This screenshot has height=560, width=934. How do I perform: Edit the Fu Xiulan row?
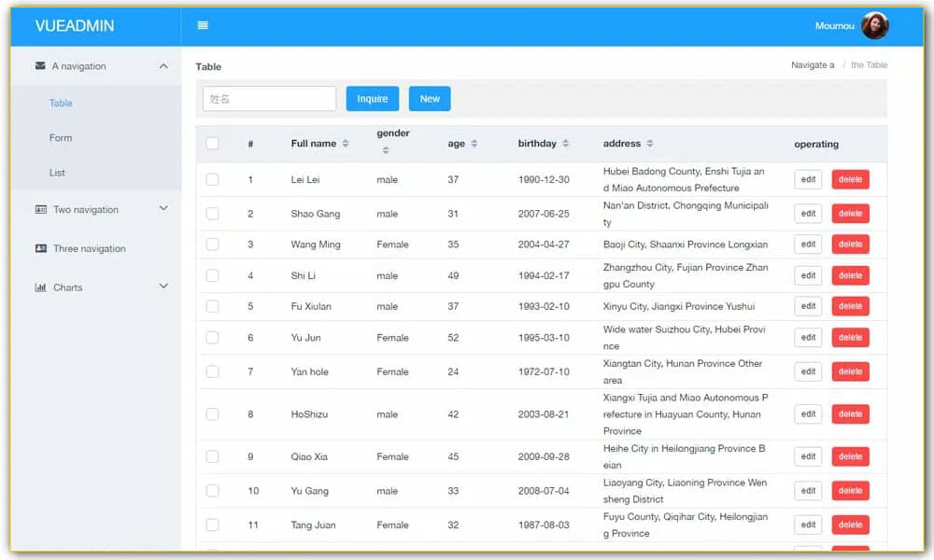coord(808,306)
